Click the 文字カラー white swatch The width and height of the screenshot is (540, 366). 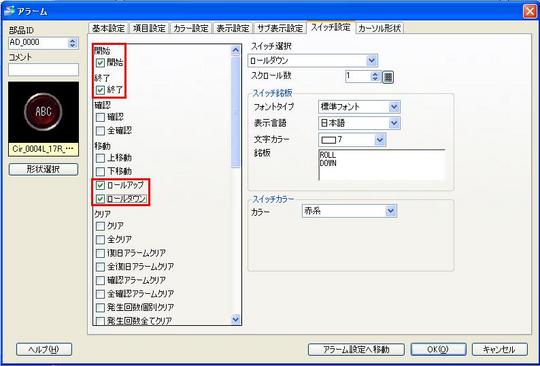click(x=328, y=140)
